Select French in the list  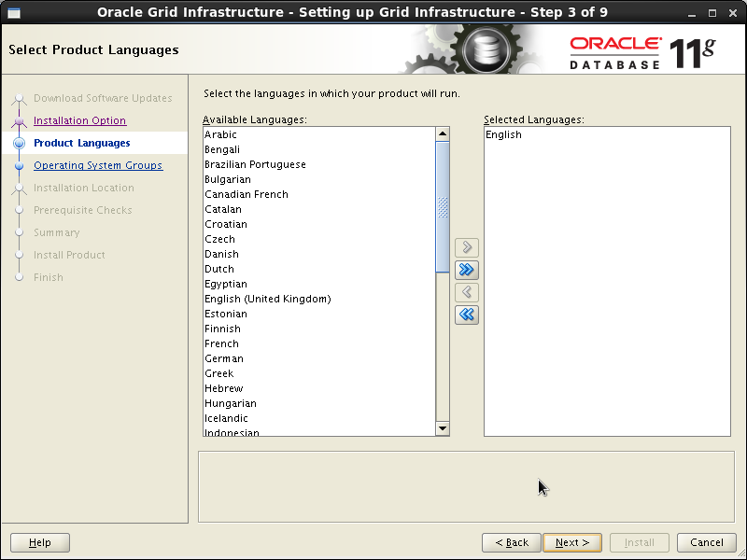(318, 343)
